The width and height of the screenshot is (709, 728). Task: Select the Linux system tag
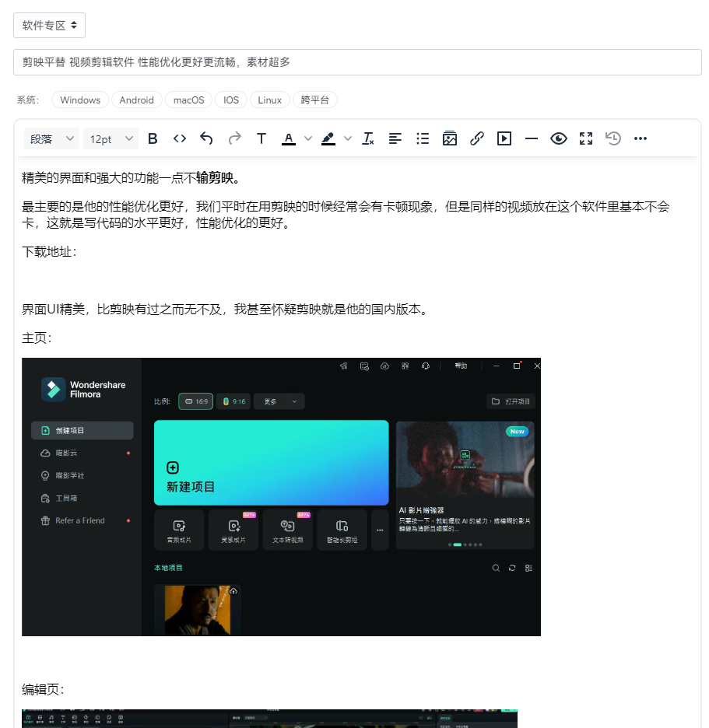pos(270,100)
